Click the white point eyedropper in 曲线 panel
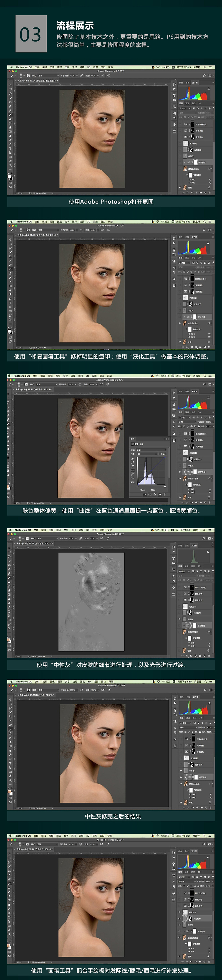This screenshot has height=980, width=222. pos(133,466)
